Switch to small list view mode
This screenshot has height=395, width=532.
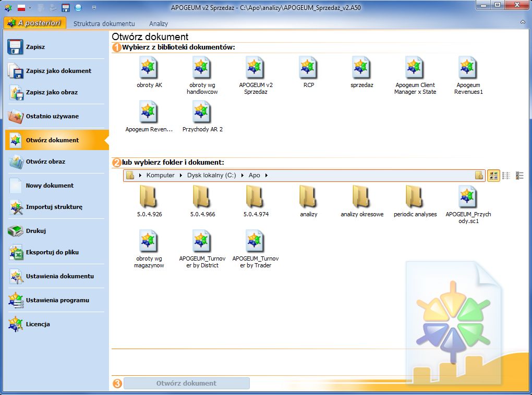point(506,175)
